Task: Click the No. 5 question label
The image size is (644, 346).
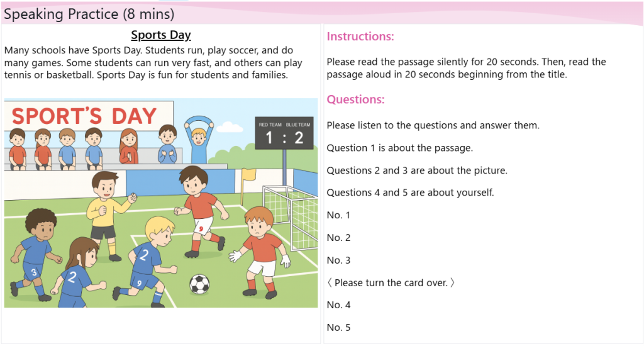Action: coord(339,327)
